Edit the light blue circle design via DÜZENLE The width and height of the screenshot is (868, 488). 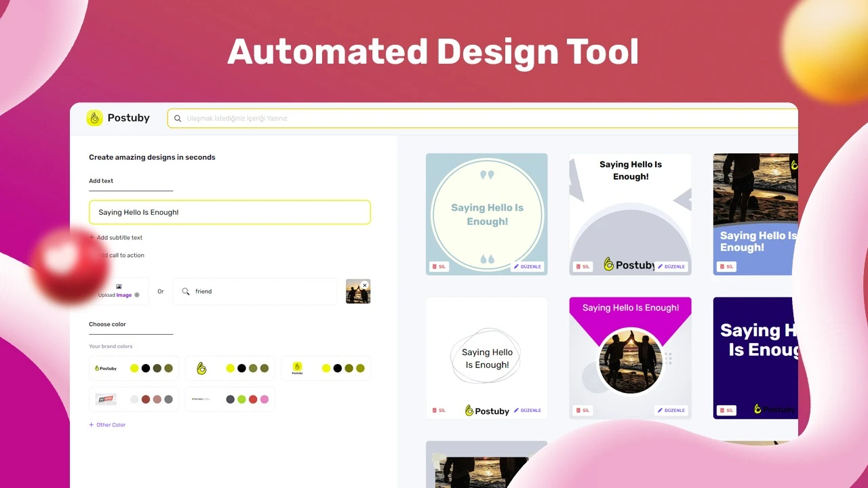click(528, 266)
